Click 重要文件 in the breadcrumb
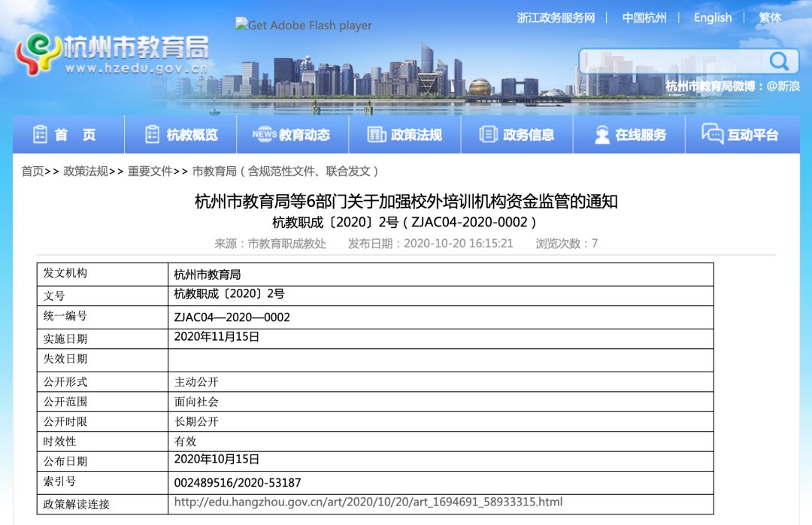 pyautogui.click(x=150, y=171)
